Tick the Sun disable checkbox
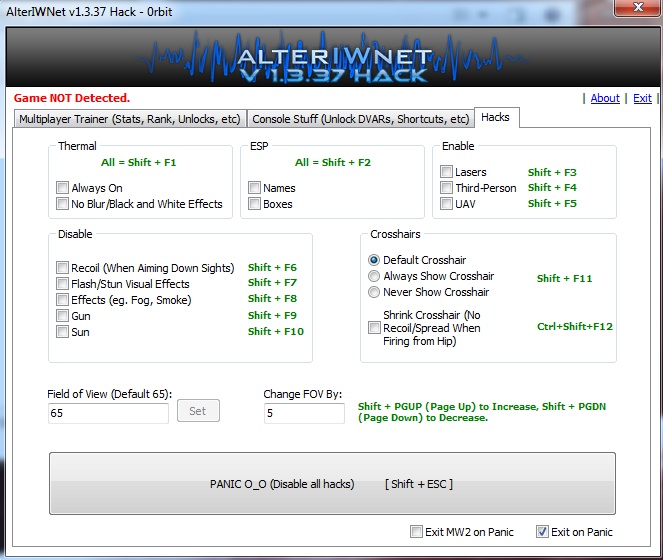663x560 pixels. pyautogui.click(x=62, y=332)
